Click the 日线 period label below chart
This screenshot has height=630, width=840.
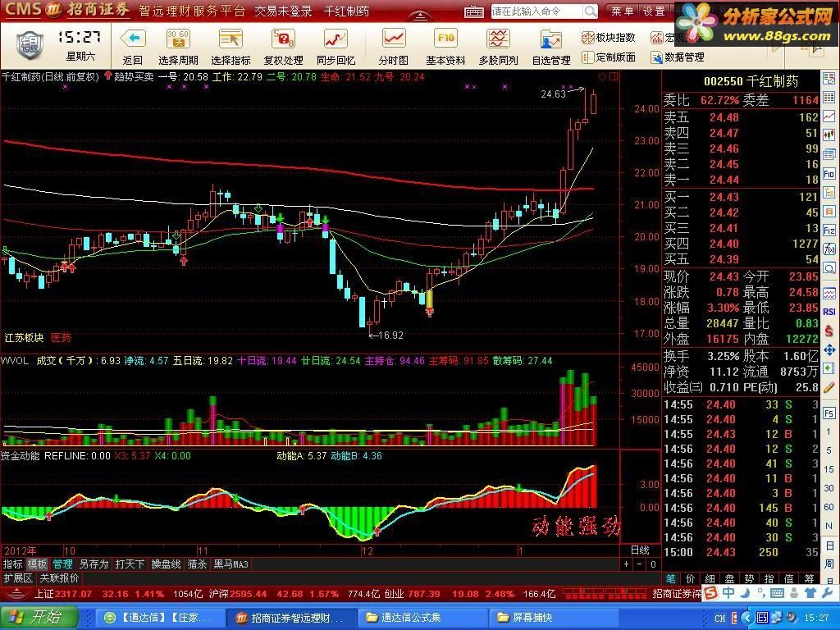(639, 550)
